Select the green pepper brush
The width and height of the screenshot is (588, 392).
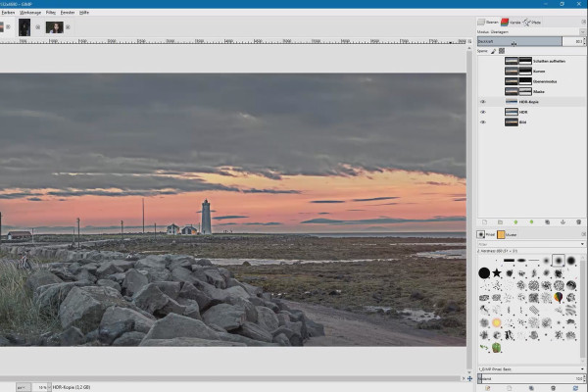(497, 347)
